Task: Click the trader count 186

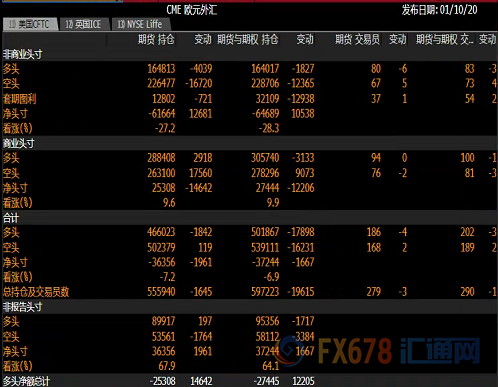Action: (x=374, y=232)
